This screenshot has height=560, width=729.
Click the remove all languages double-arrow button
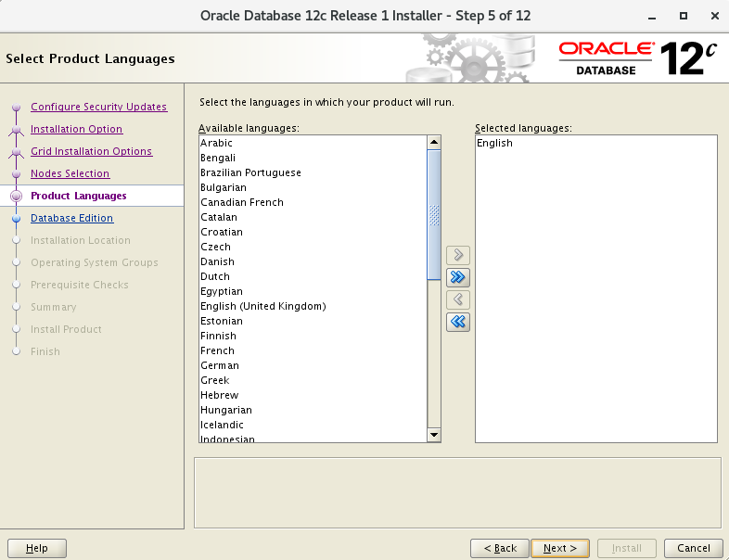pos(458,322)
